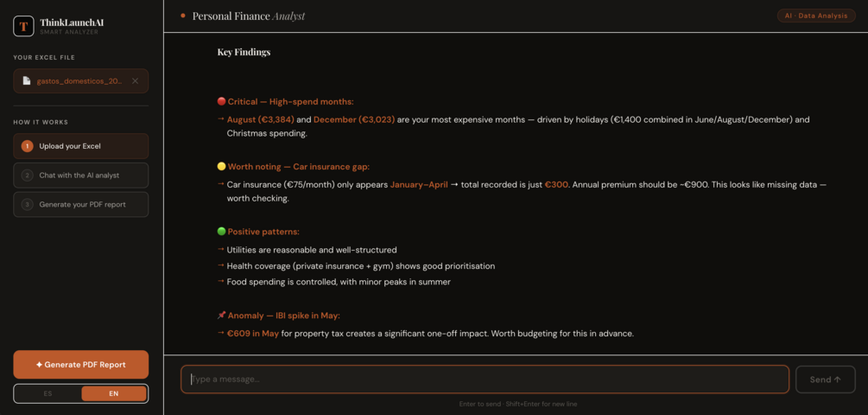The width and height of the screenshot is (868, 415).
Task: Click the step 3 number circle
Action: tap(27, 204)
